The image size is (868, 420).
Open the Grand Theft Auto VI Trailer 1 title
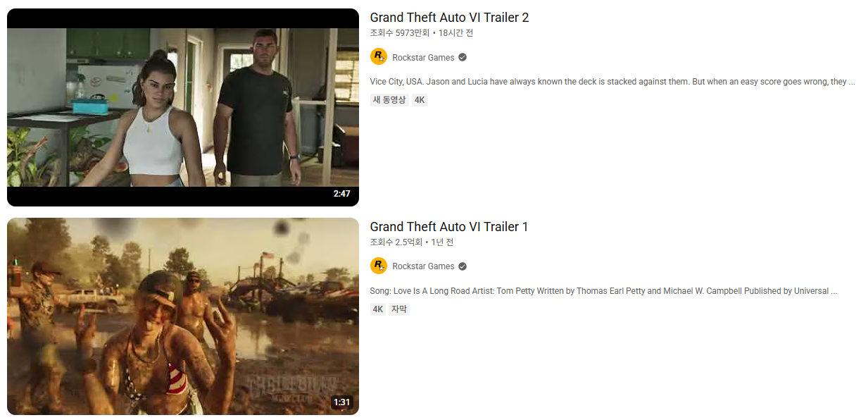coord(449,227)
